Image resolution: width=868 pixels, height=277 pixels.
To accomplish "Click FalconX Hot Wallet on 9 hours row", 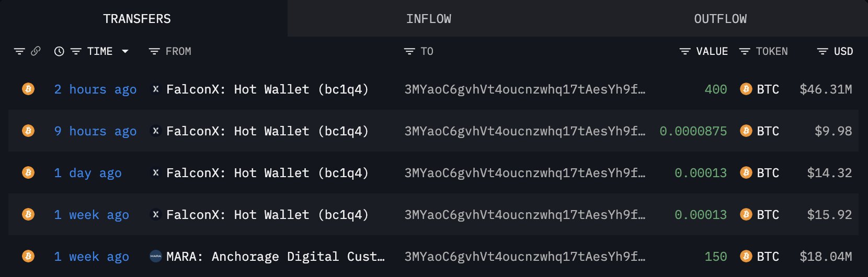I will coord(267,131).
